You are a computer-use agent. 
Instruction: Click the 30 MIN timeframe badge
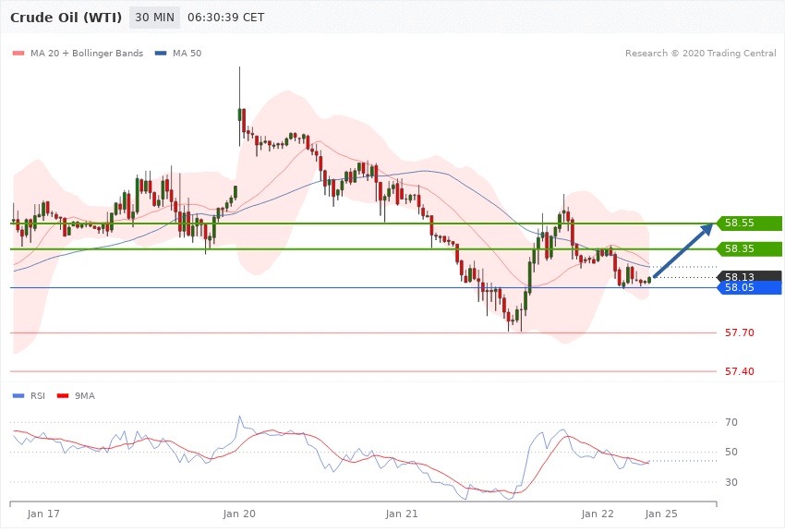pyautogui.click(x=155, y=18)
